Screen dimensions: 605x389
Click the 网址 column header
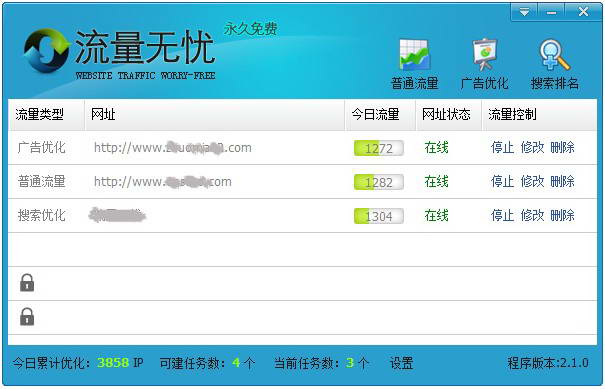tap(103, 114)
